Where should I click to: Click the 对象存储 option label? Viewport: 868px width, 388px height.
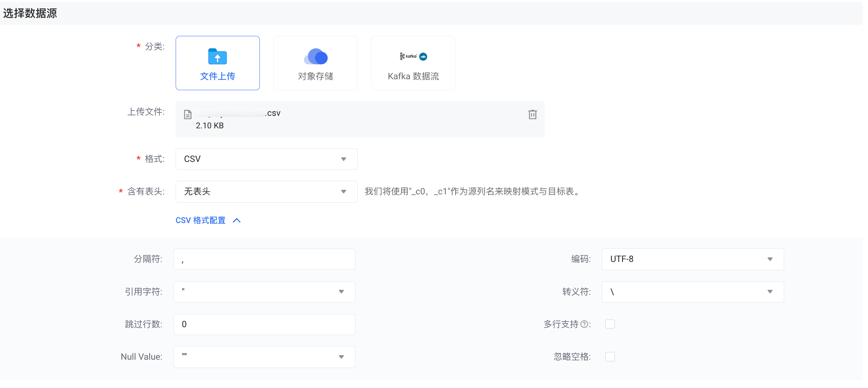(315, 76)
